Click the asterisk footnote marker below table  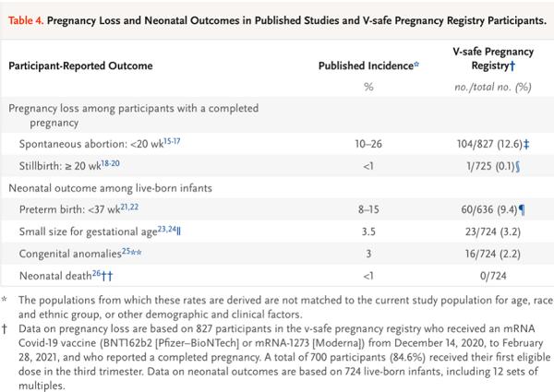pyautogui.click(x=8, y=303)
